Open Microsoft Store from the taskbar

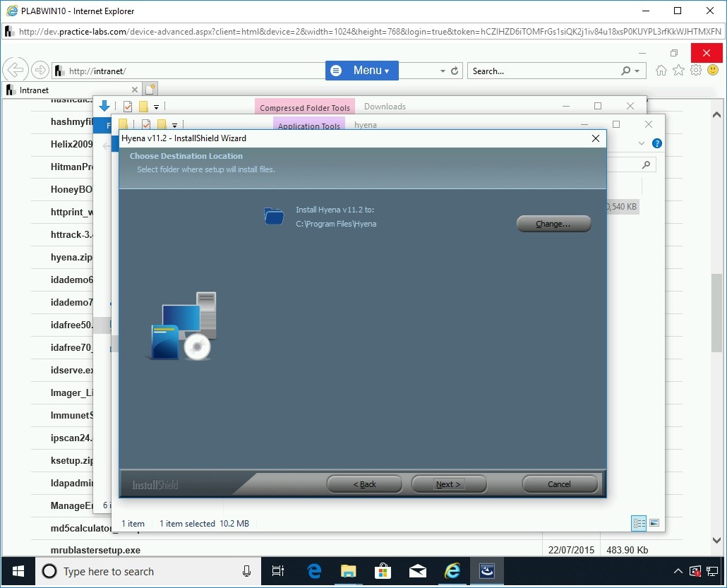(383, 571)
